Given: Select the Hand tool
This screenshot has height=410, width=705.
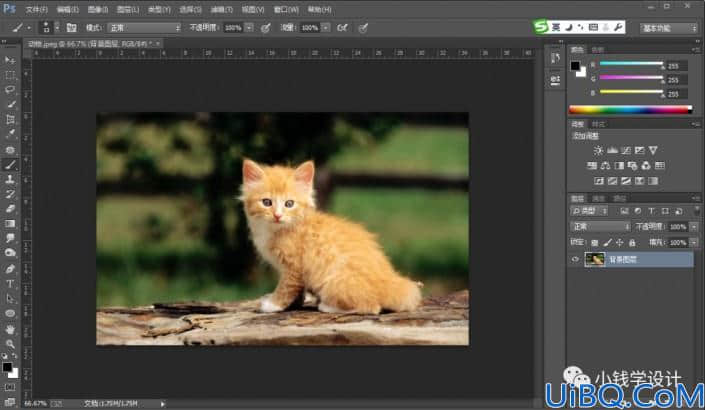Looking at the screenshot, I should [x=10, y=329].
